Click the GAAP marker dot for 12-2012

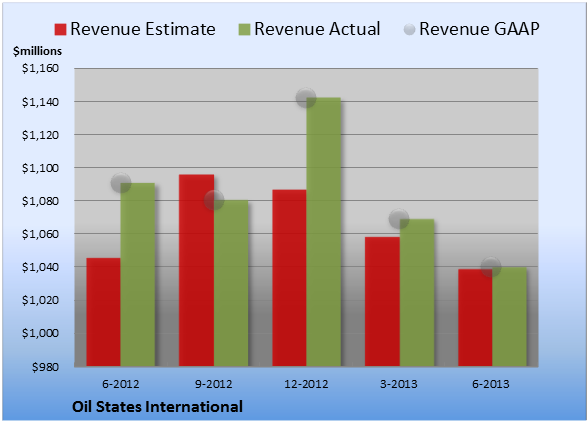pos(306,98)
